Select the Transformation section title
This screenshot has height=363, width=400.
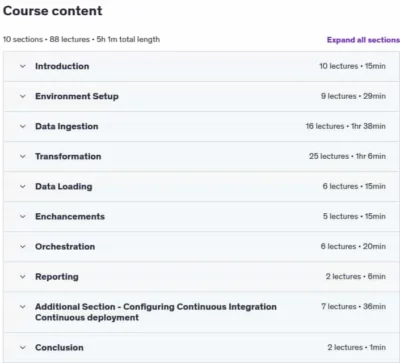click(x=68, y=156)
